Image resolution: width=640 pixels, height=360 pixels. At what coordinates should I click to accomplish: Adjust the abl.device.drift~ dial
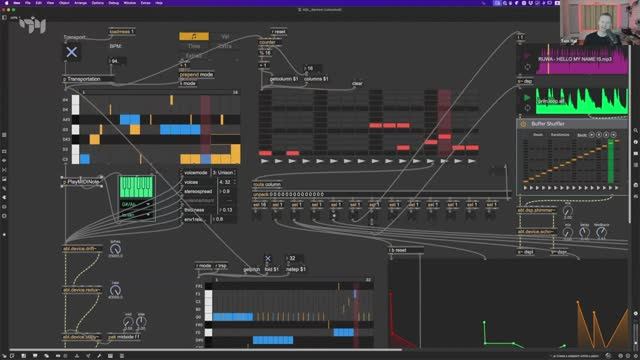[x=116, y=249]
